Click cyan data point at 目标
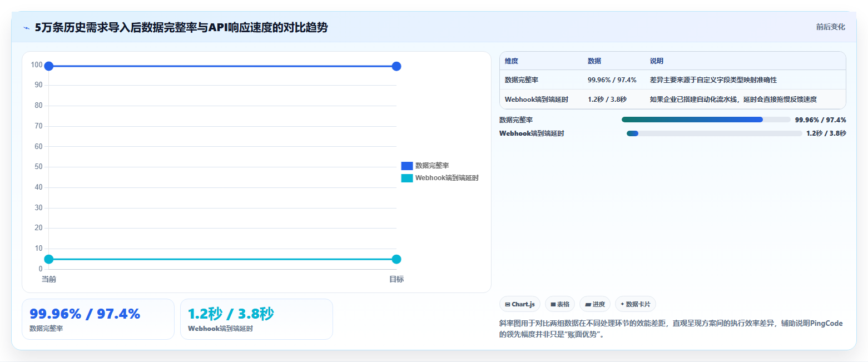 point(396,259)
